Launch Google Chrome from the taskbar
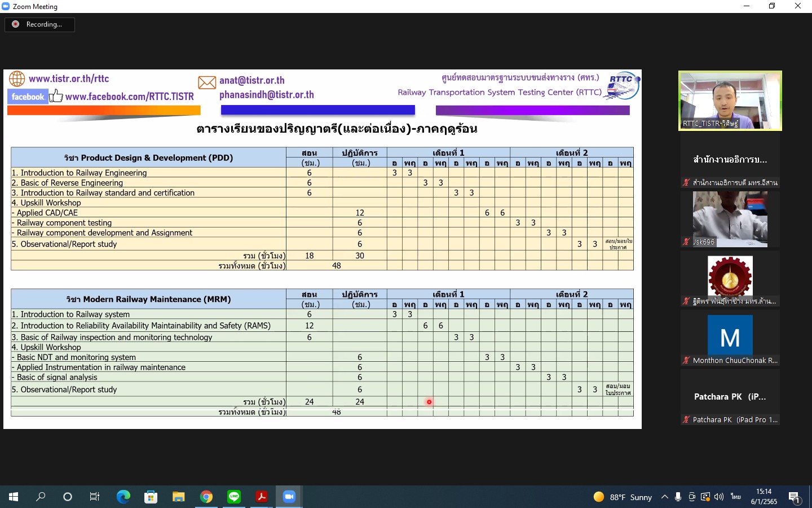Image resolution: width=812 pixels, height=508 pixels. (x=206, y=497)
